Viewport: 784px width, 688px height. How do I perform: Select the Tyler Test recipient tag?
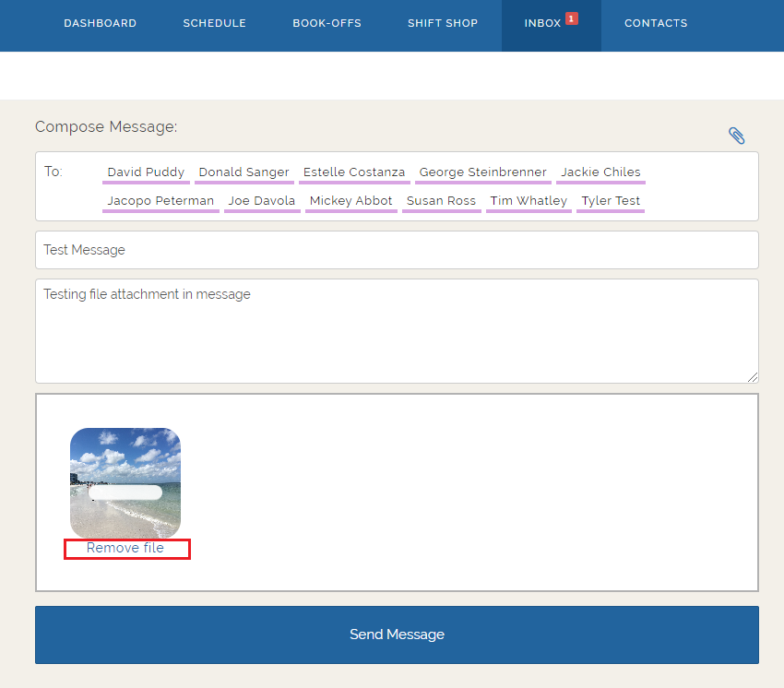tap(611, 201)
